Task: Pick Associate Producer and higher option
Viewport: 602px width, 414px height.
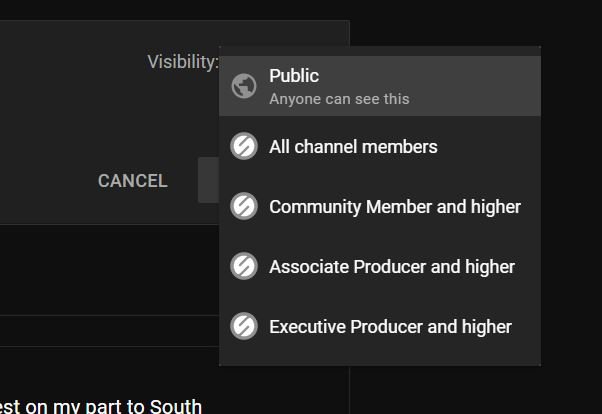Action: tap(391, 267)
